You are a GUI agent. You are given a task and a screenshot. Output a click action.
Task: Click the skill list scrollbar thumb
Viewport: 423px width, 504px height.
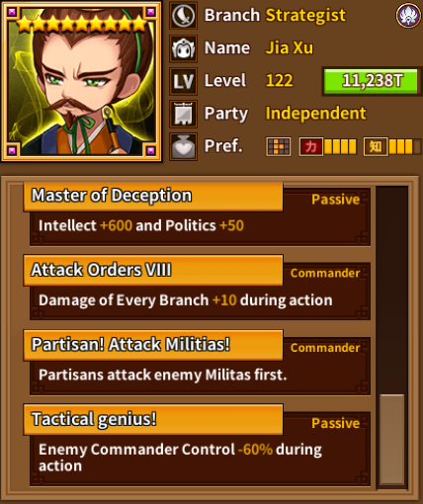point(392,440)
